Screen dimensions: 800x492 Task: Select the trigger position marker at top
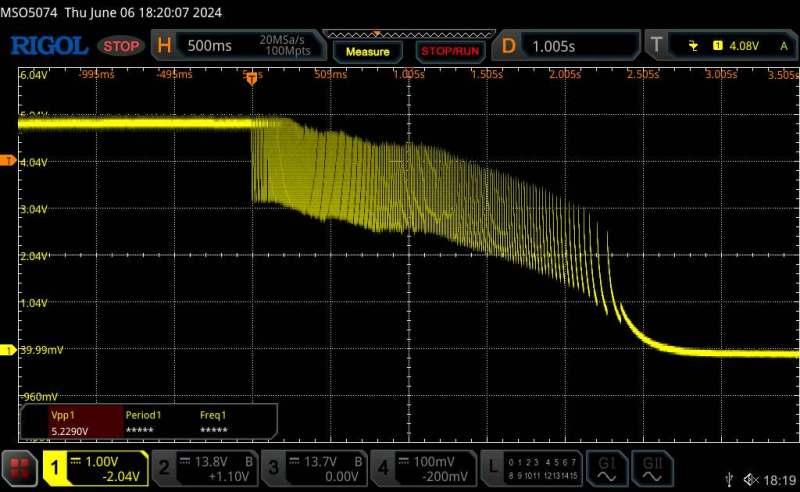pos(251,78)
